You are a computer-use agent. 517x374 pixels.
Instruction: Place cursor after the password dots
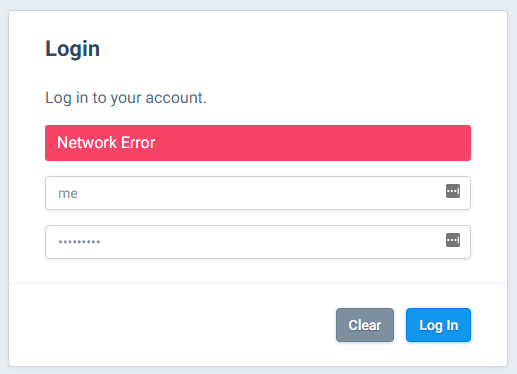101,242
